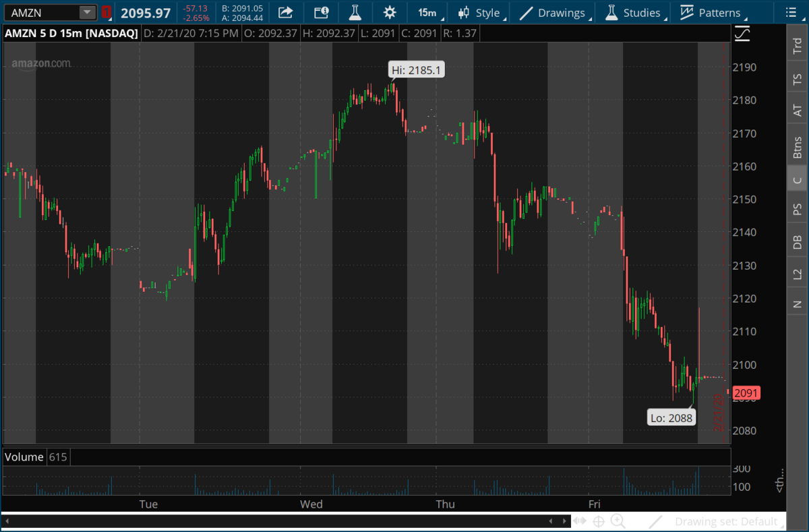Screen dimensions: 809x532
Task: Click the D: 2/21/20 7:15 PM date readout
Action: click(191, 33)
